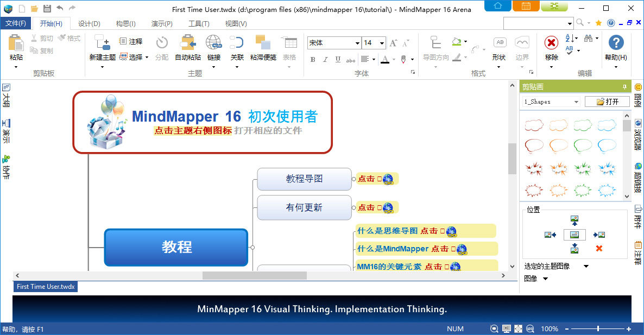The width and height of the screenshot is (644, 335).
Task: Toggle bold formatting
Action: point(313,60)
